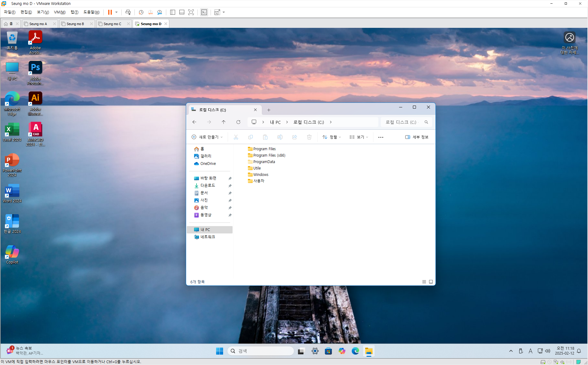This screenshot has height=365, width=588.
Task: Open the Windows folder
Action: click(260, 175)
